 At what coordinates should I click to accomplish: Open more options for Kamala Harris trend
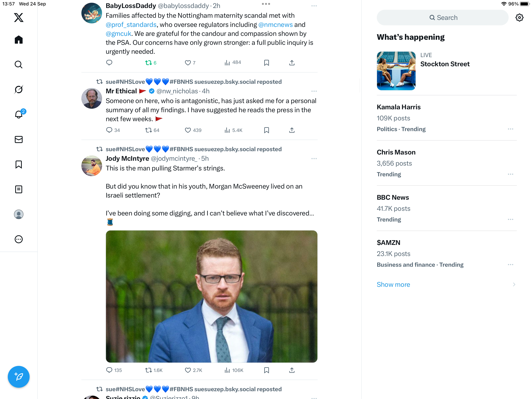coord(510,129)
